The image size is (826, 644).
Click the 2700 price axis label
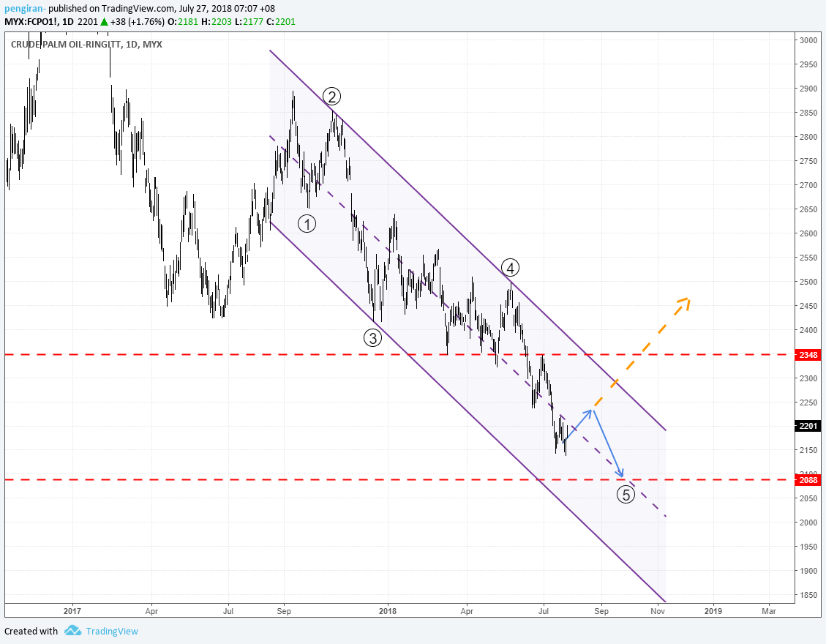808,185
